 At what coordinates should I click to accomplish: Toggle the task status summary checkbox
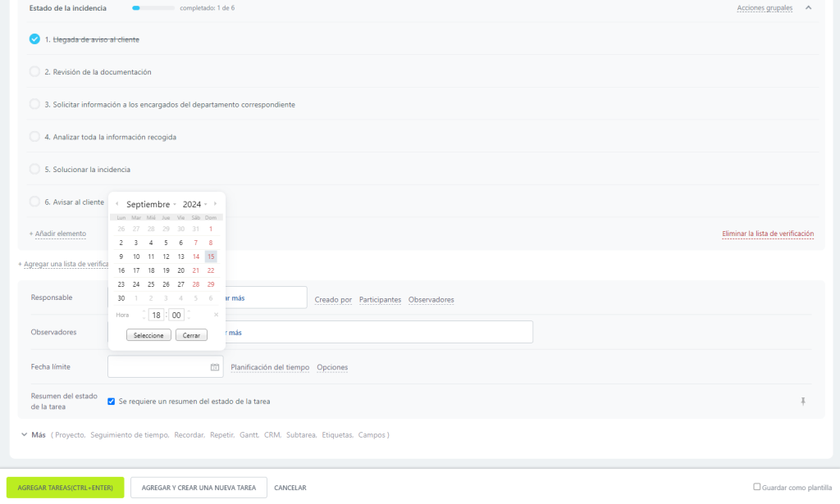[x=112, y=402]
